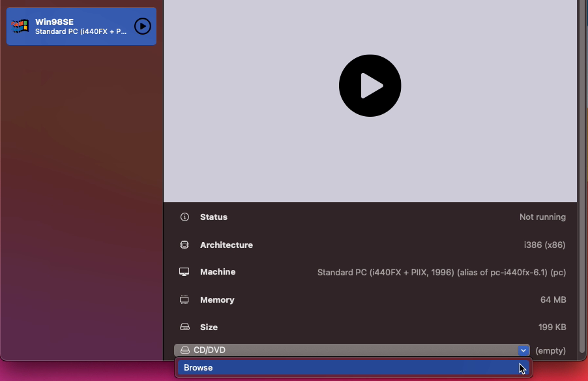Open the CD/DVD dropdown chevron
Screen dimensions: 588x381
(x=523, y=350)
